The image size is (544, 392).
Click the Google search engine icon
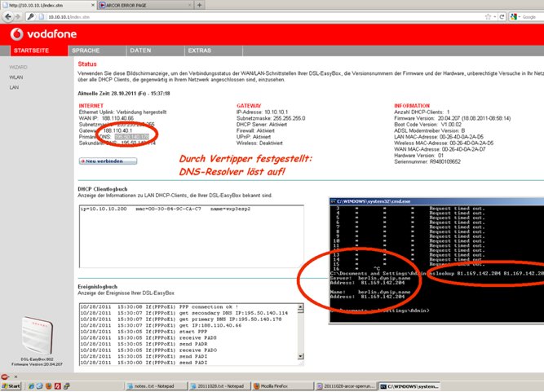(514, 16)
